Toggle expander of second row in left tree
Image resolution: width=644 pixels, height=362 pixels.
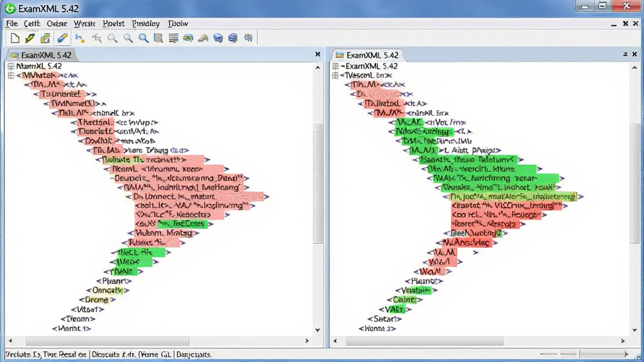(11, 75)
